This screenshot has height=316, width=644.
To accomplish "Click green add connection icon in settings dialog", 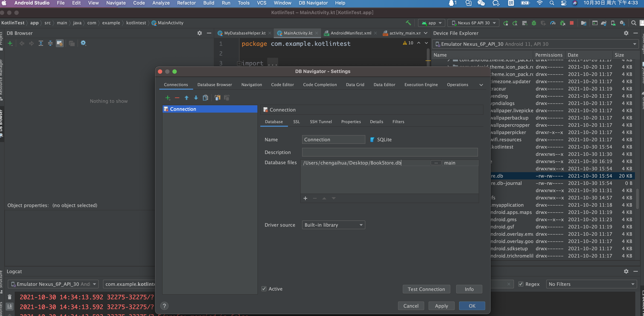I will coord(168,98).
